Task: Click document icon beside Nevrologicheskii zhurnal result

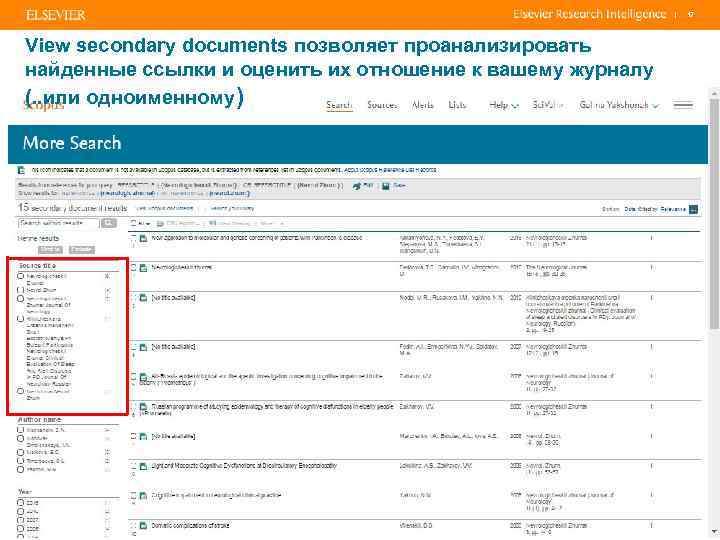Action: click(143, 268)
